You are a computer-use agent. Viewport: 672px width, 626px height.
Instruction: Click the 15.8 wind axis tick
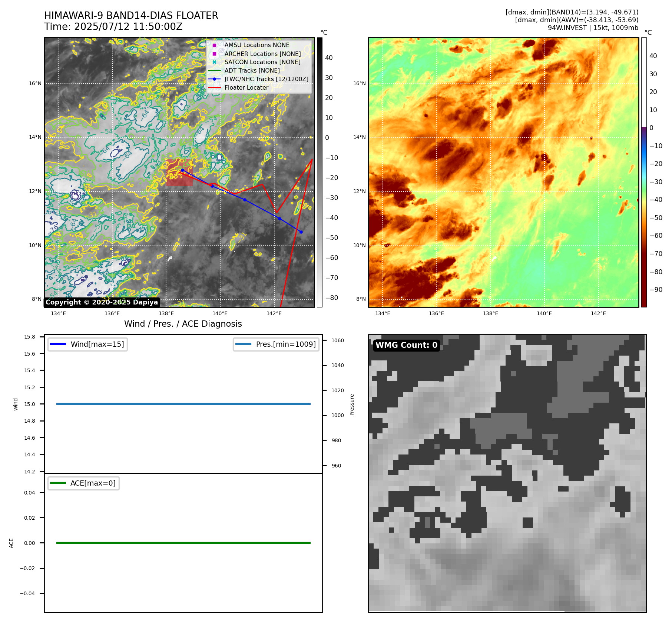click(30, 337)
